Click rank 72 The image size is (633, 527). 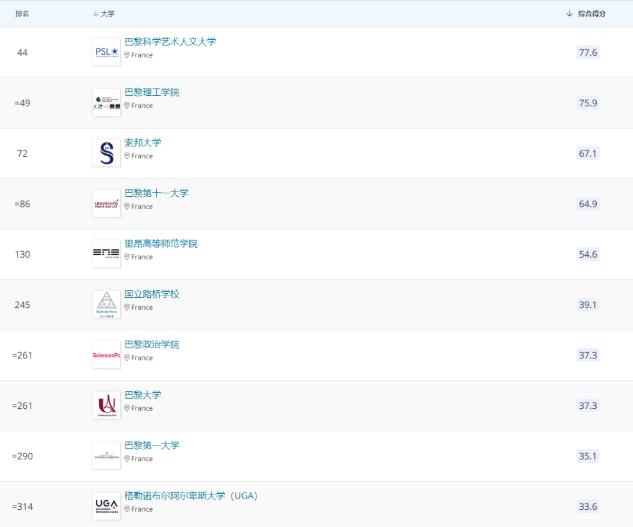pos(22,153)
